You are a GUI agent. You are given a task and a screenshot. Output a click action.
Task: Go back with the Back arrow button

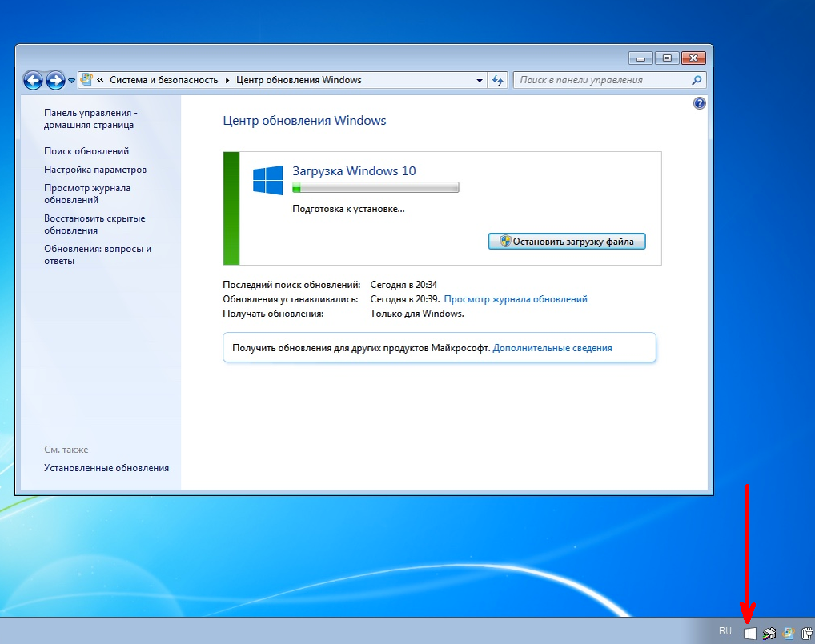point(33,81)
